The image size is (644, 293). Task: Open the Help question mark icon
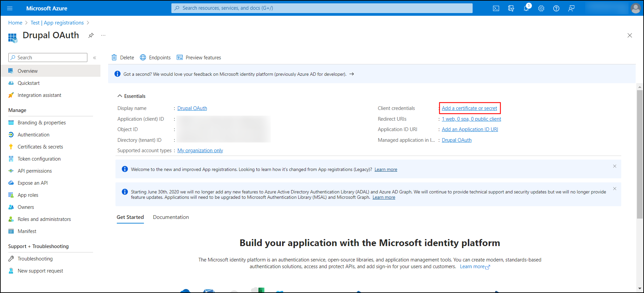click(x=556, y=8)
